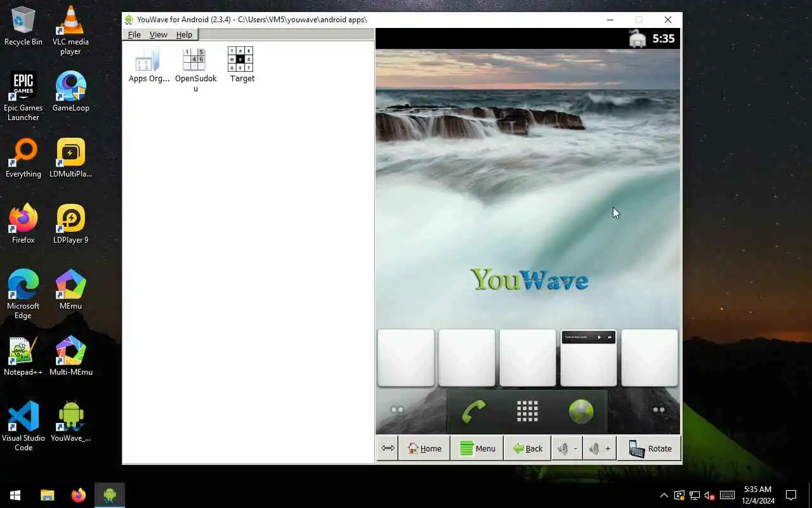Open the network tray icon
The image size is (812, 508).
point(695,495)
